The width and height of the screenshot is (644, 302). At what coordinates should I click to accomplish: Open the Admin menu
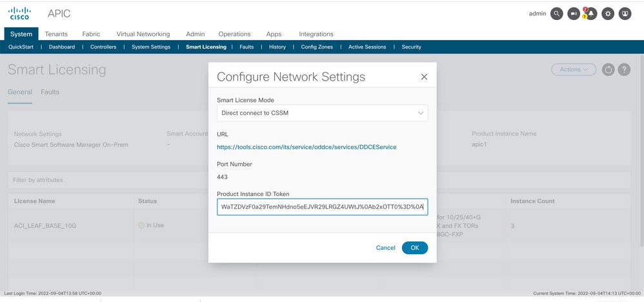coord(195,34)
